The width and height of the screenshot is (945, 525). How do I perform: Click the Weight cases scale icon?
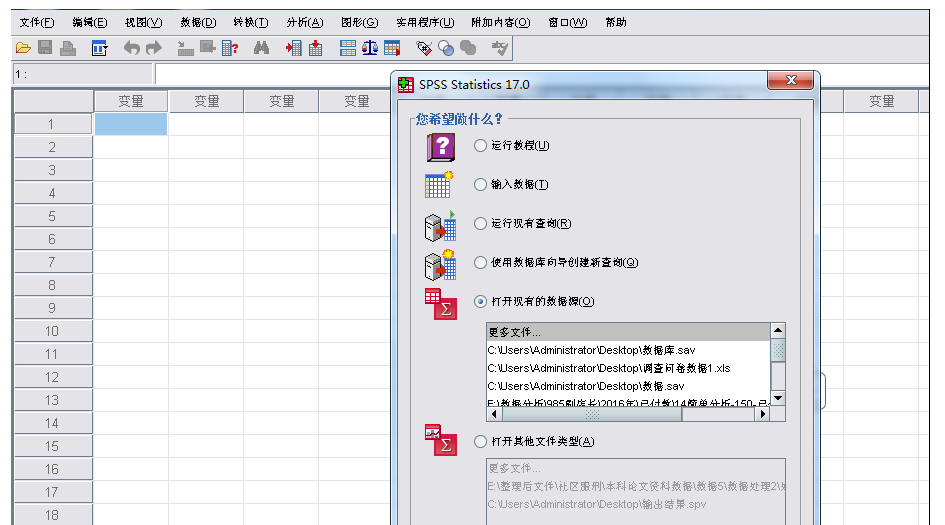[x=370, y=48]
